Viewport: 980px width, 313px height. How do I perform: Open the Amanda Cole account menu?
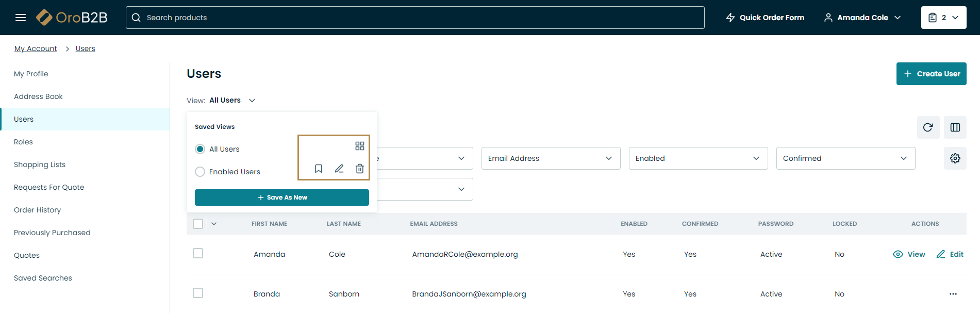tap(862, 18)
